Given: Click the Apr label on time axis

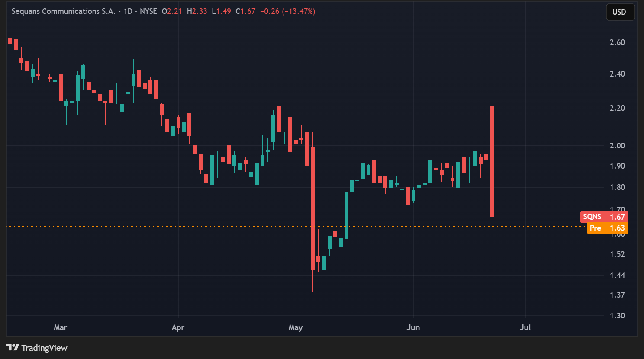Looking at the screenshot, I should click(178, 327).
